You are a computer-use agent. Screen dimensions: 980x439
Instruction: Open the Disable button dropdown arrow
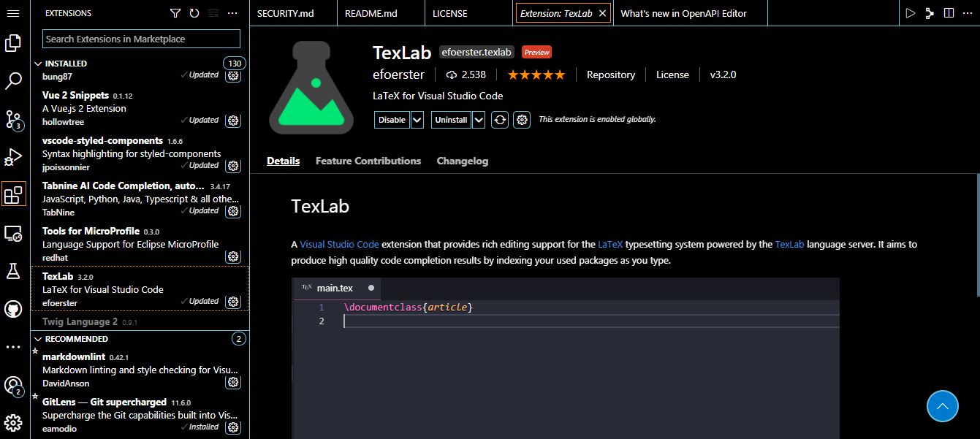pos(417,120)
